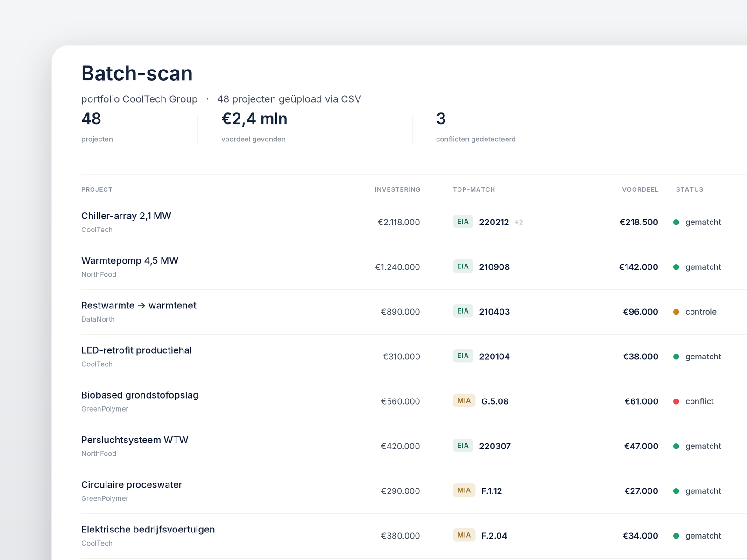Click the €2,4 mln voordeel gevonden stat

click(x=254, y=127)
